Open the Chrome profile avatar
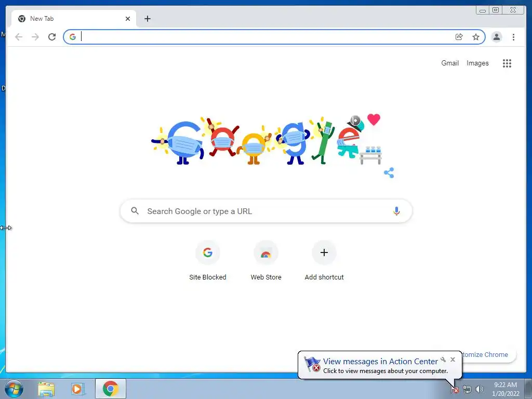Screen dimensions: 532x399 [497, 37]
